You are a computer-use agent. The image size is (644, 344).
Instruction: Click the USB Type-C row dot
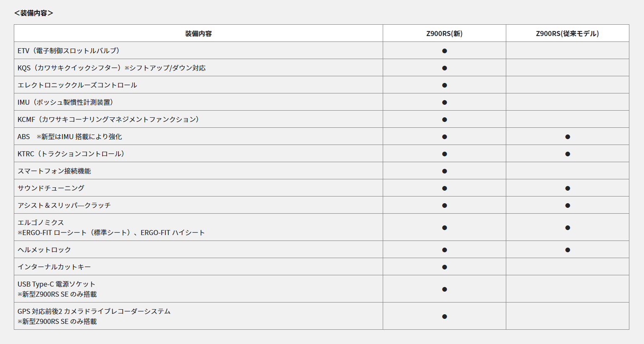[444, 289]
